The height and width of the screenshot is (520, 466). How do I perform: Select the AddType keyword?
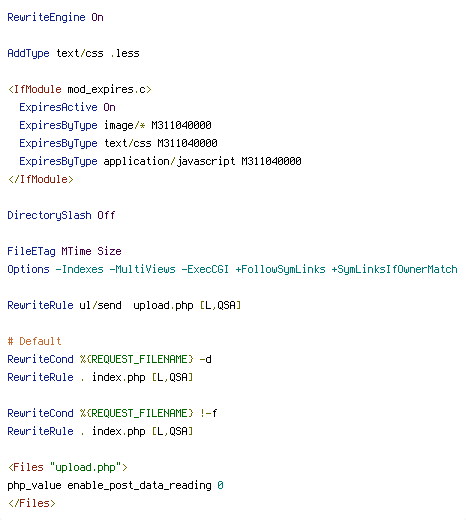click(x=28, y=53)
